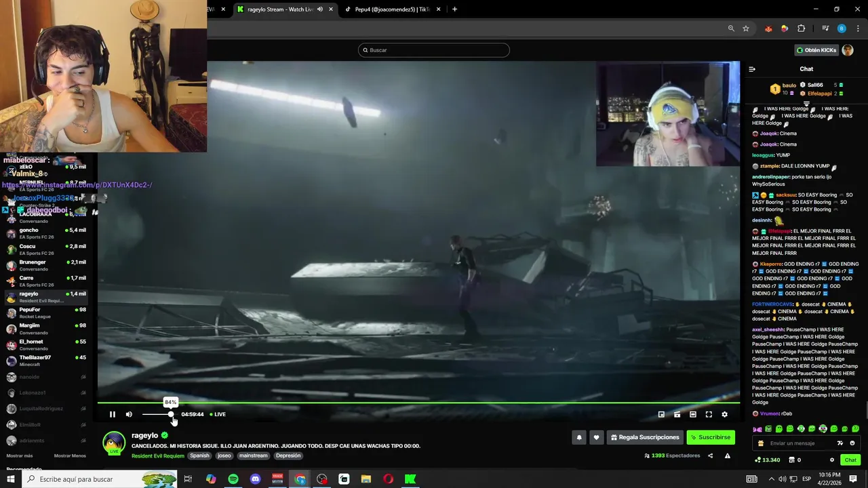Open goncho channel in sidebar
This screenshot has width=868, height=488.
46,233
